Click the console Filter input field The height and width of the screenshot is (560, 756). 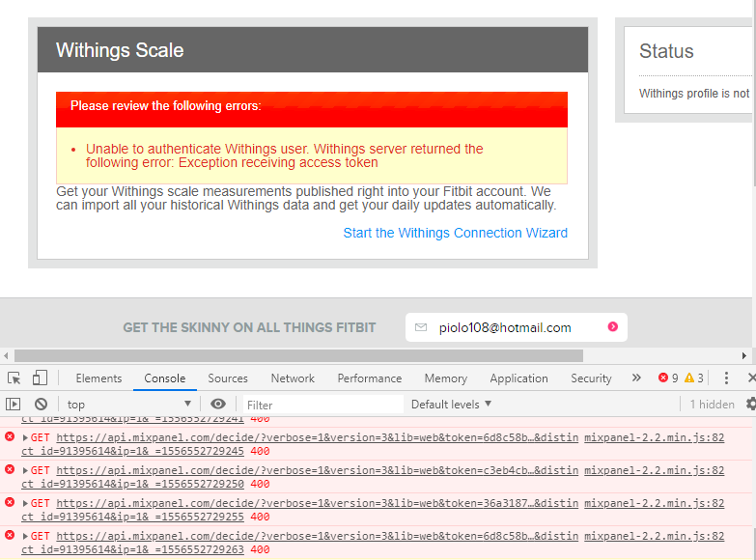pyautogui.click(x=322, y=405)
